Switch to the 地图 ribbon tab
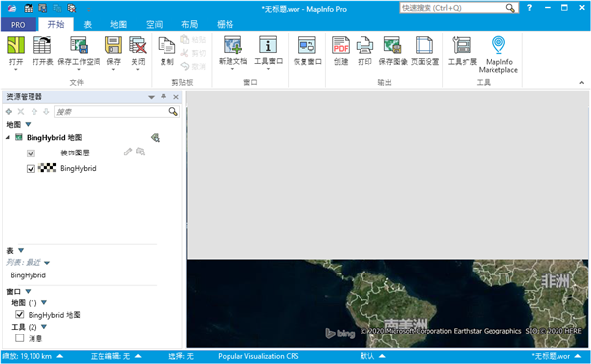Screen dimensions: 591x364 point(118,24)
